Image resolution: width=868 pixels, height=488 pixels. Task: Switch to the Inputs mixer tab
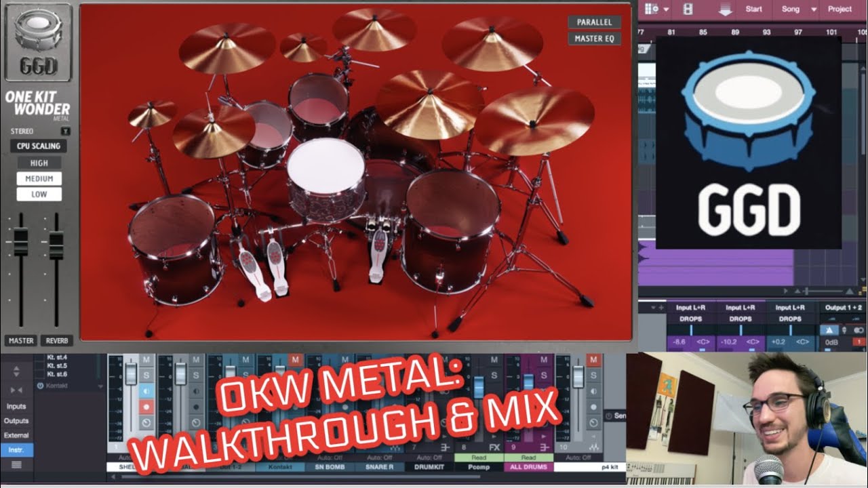[x=16, y=407]
